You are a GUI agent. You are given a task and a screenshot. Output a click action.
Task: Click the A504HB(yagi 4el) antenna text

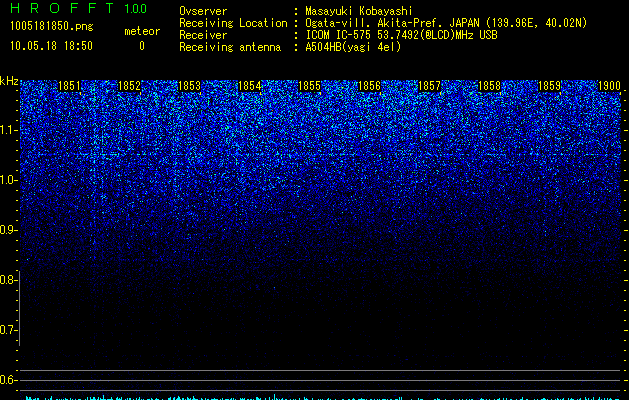353,47
